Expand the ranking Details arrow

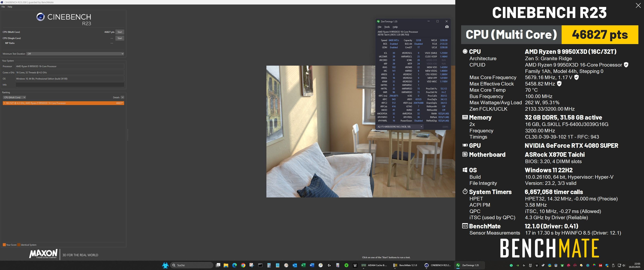tap(122, 97)
